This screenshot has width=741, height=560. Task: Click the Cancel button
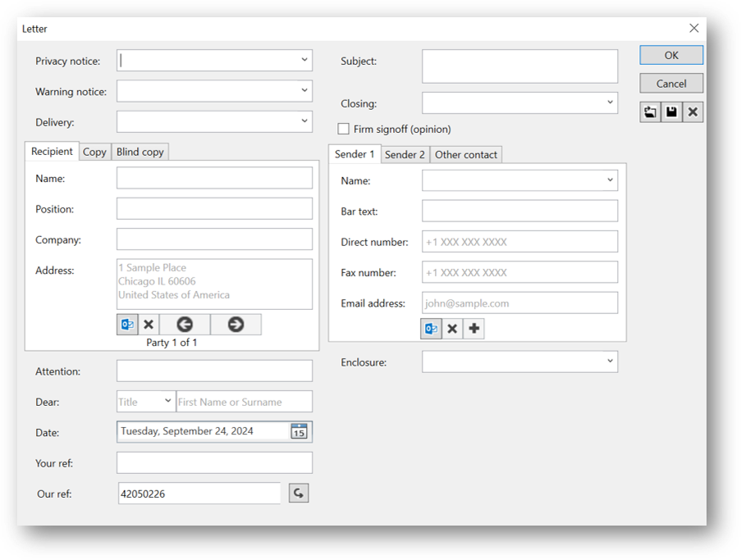point(671,84)
